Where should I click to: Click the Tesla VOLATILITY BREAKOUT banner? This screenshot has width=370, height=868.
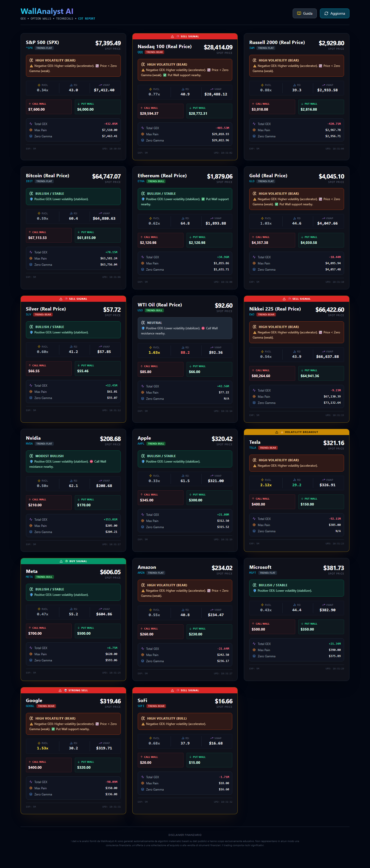pyautogui.click(x=296, y=432)
